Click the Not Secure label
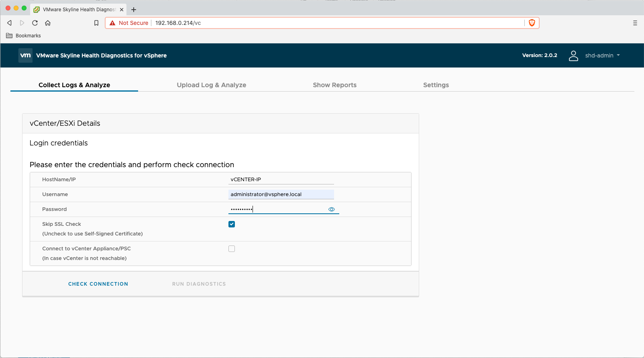The width and height of the screenshot is (644, 358). 133,23
